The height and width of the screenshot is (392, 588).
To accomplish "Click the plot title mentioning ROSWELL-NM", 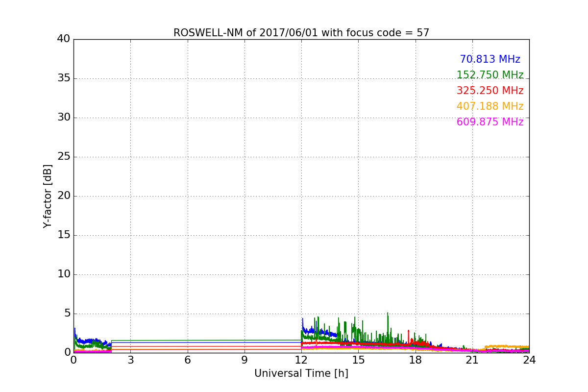I will (301, 33).
